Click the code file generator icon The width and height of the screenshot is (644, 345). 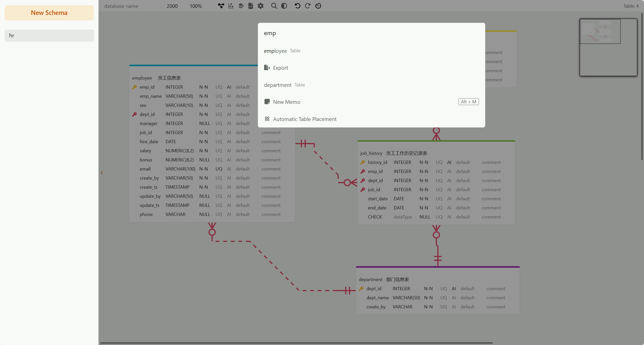251,6
